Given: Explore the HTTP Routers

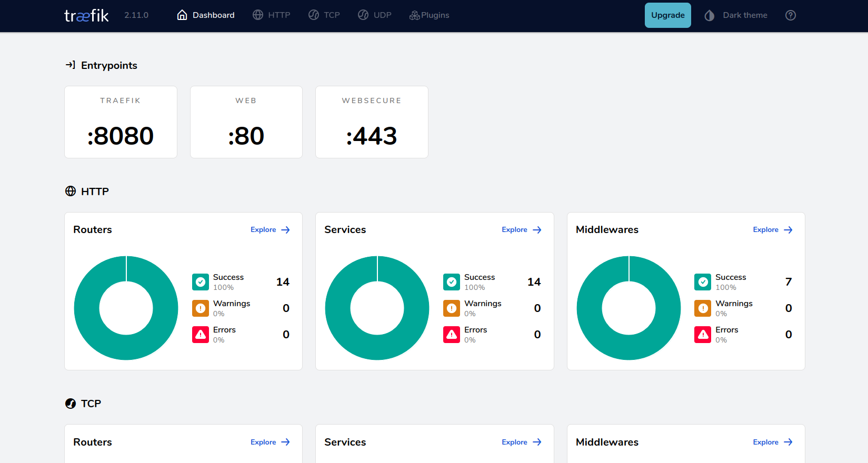Looking at the screenshot, I should pos(271,230).
